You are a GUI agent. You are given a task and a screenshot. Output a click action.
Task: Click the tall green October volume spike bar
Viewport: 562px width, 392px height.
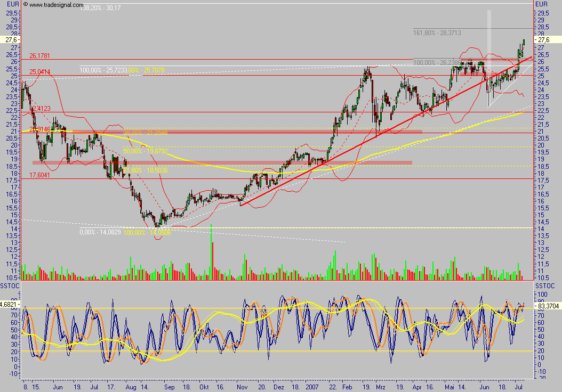click(x=211, y=252)
